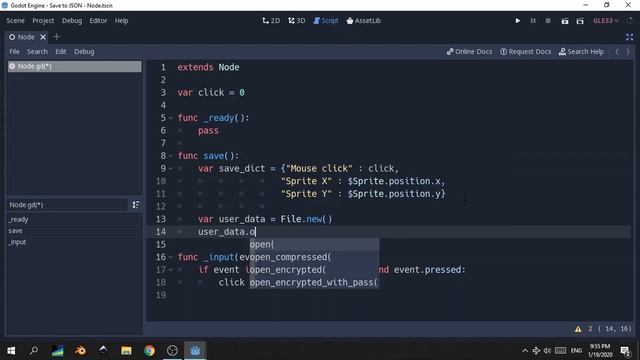This screenshot has height=360, width=640.
Task: Open Search Help
Action: [x=581, y=51]
